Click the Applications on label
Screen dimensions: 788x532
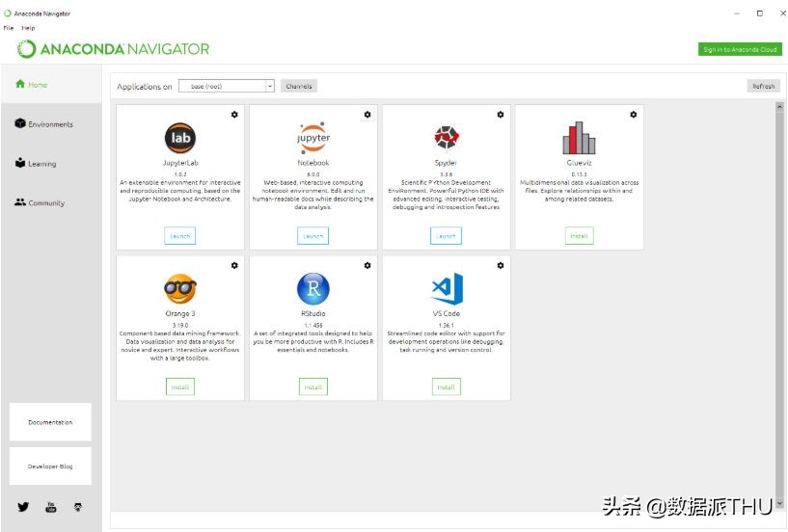145,87
